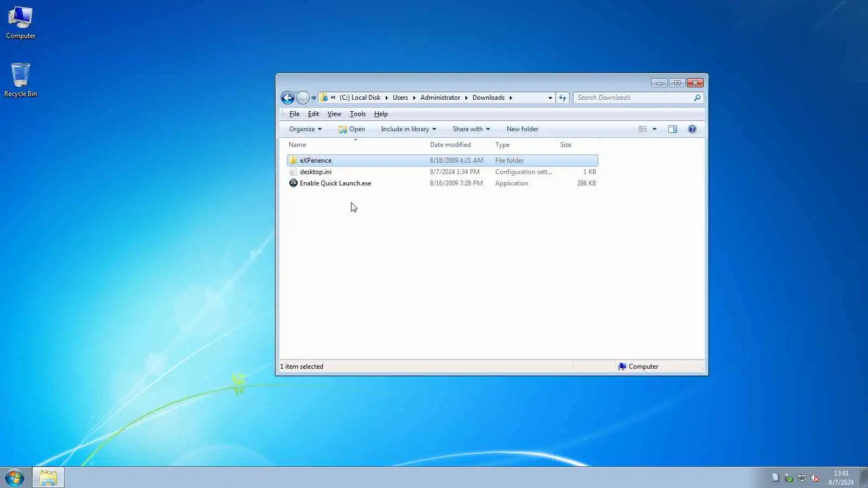Screen dimensions: 868x488
Task: Click the magnifier icon in the search box
Action: click(x=697, y=98)
